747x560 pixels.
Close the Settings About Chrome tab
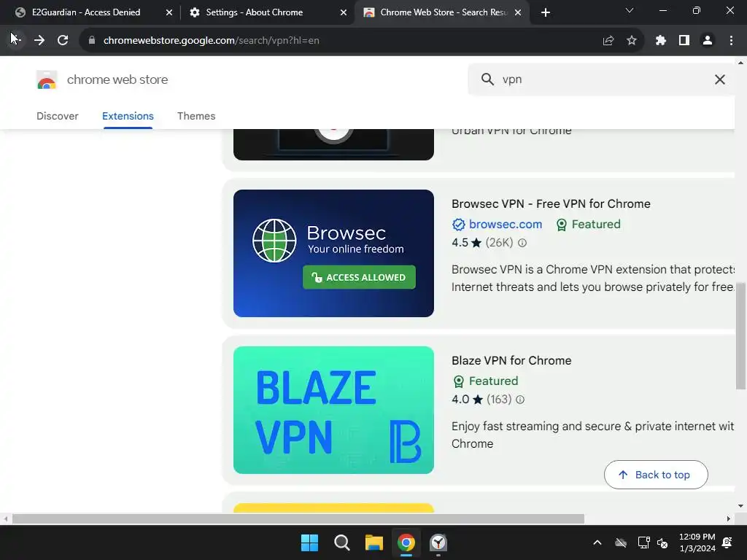344,12
